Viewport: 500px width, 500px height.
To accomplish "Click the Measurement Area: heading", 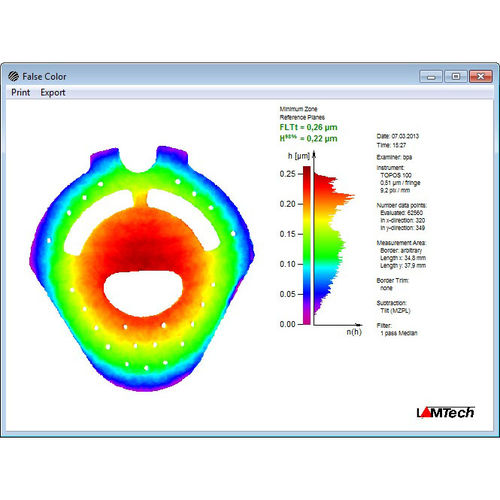I will (401, 243).
